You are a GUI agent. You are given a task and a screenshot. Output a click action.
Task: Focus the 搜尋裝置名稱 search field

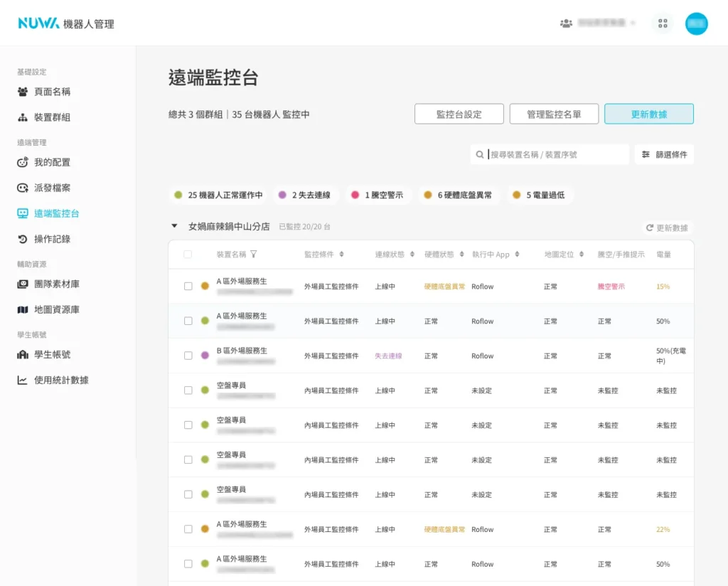[555, 154]
